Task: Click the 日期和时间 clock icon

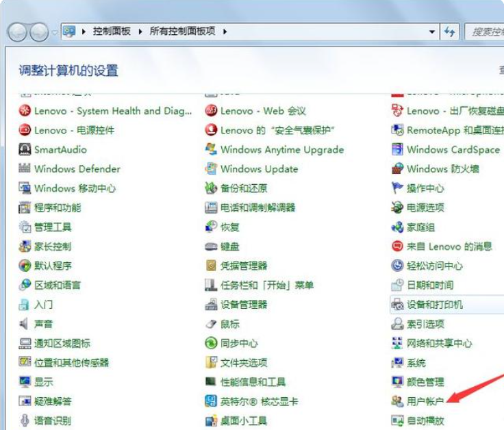Action: [397, 285]
